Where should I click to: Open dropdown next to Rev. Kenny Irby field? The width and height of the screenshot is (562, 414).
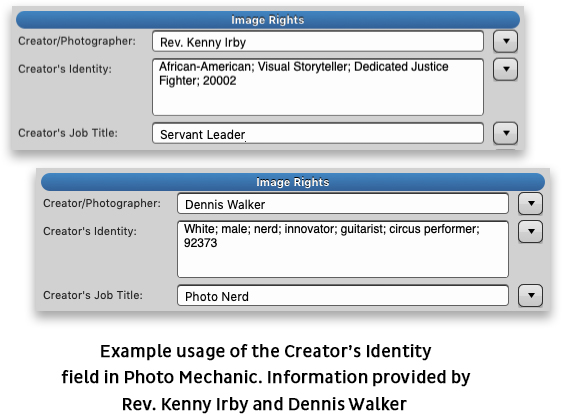505,41
